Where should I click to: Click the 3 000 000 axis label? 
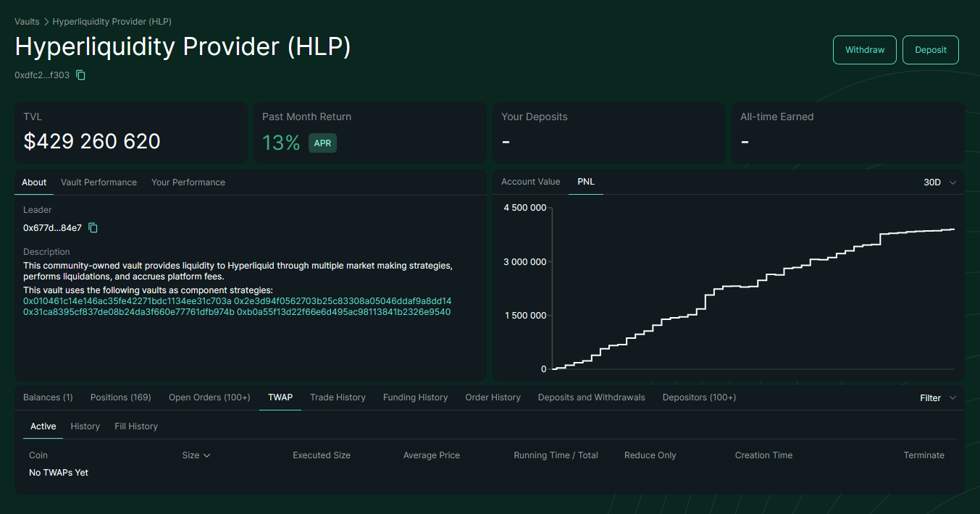[525, 261]
